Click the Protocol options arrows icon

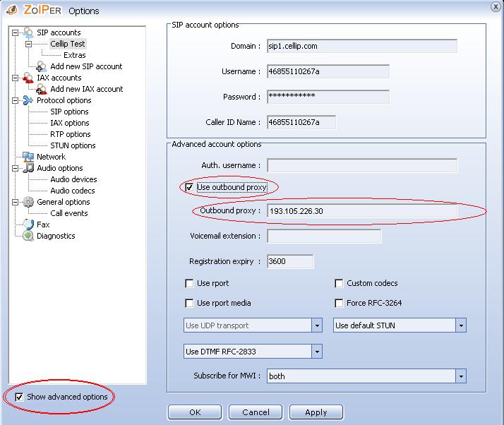tap(28, 100)
